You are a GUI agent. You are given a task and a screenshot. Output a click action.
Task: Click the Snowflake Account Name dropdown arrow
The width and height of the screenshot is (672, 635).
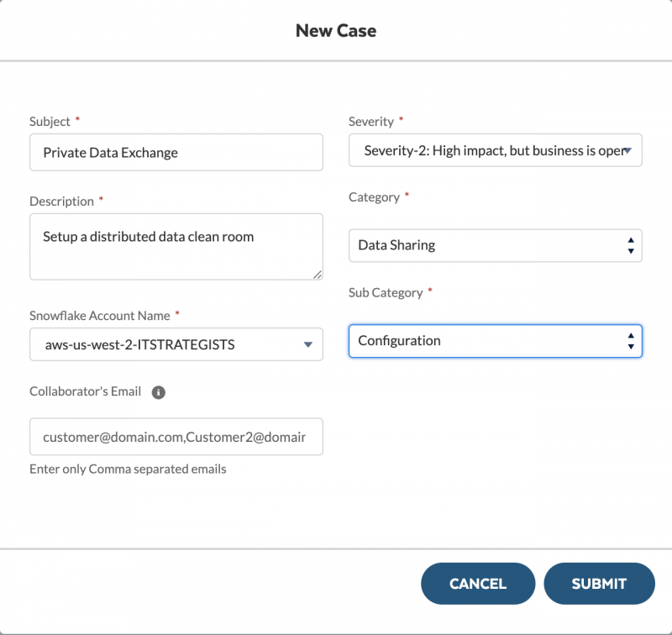click(307, 344)
